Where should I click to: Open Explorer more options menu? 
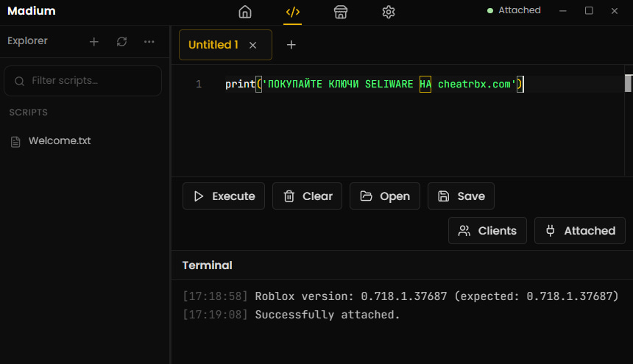pos(149,41)
